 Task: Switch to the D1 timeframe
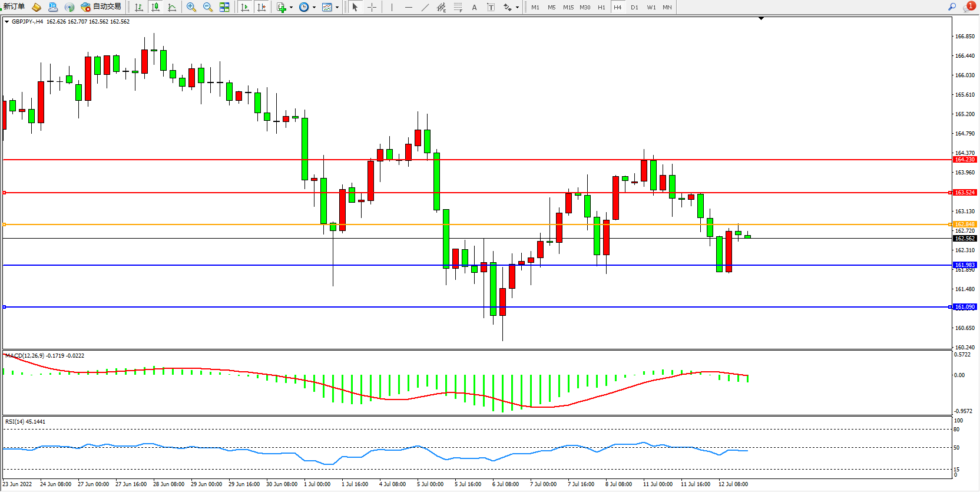click(x=634, y=7)
